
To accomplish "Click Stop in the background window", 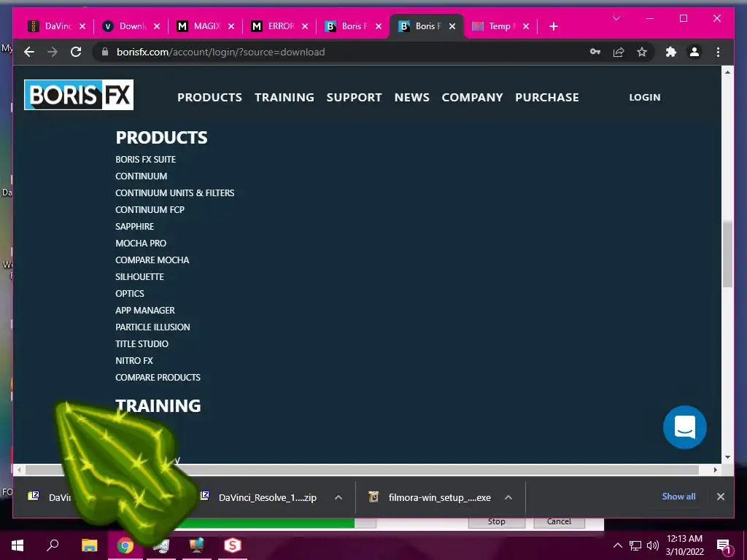I will click(x=496, y=522).
